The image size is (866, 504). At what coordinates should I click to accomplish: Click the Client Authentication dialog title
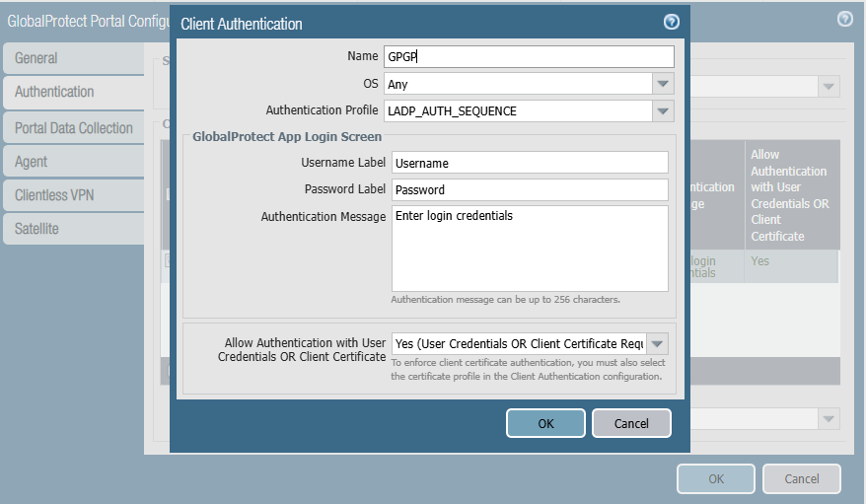[x=242, y=25]
